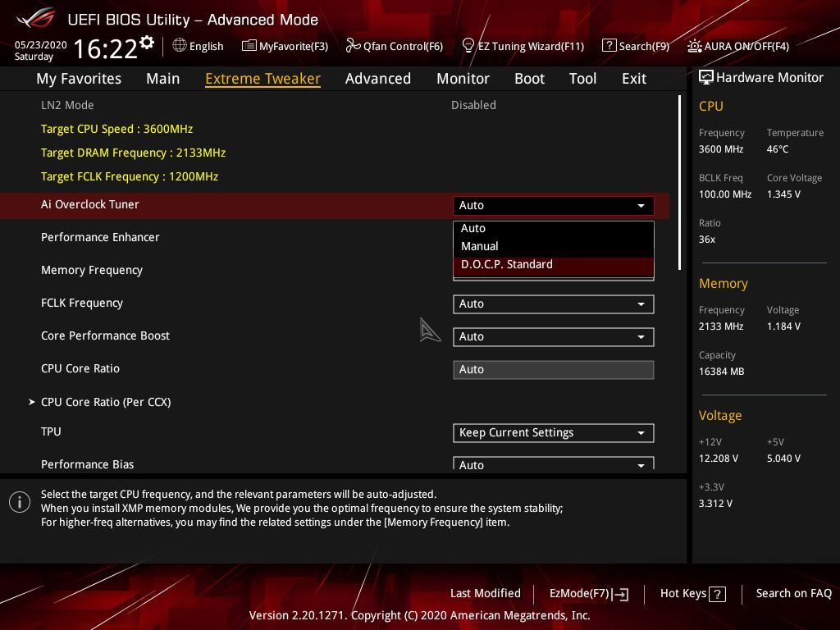Select the Extreme Tweaker tab
Viewport: 840px width, 630px height.
tap(262, 79)
